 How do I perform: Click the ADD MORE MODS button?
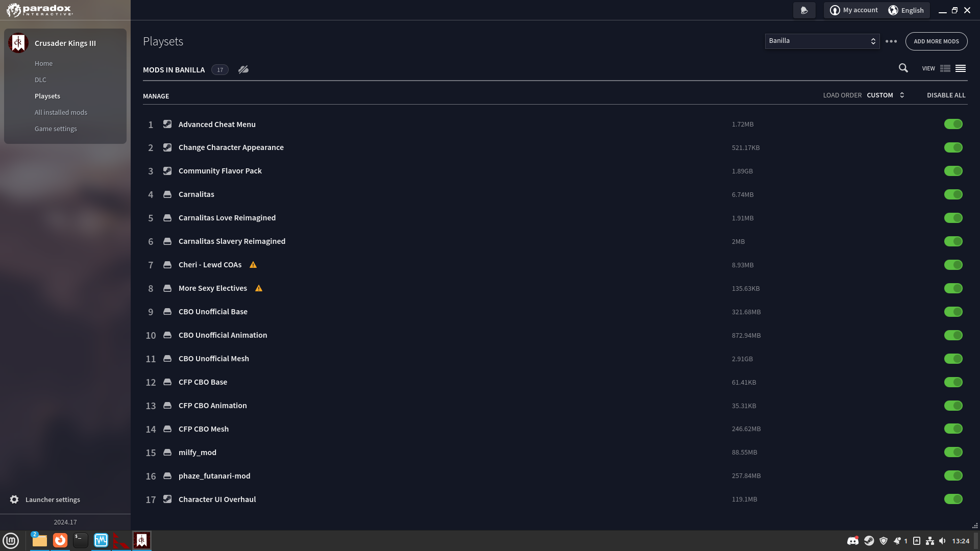pos(936,41)
